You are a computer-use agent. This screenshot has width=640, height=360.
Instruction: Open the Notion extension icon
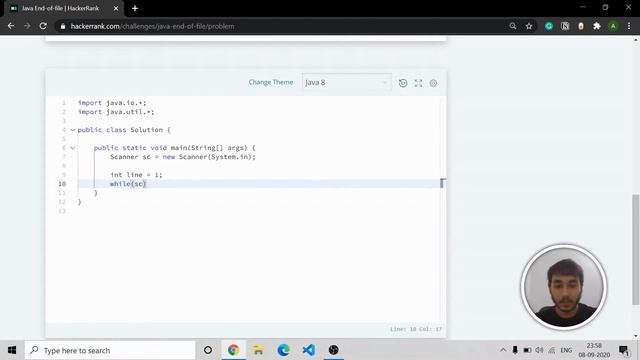565,26
